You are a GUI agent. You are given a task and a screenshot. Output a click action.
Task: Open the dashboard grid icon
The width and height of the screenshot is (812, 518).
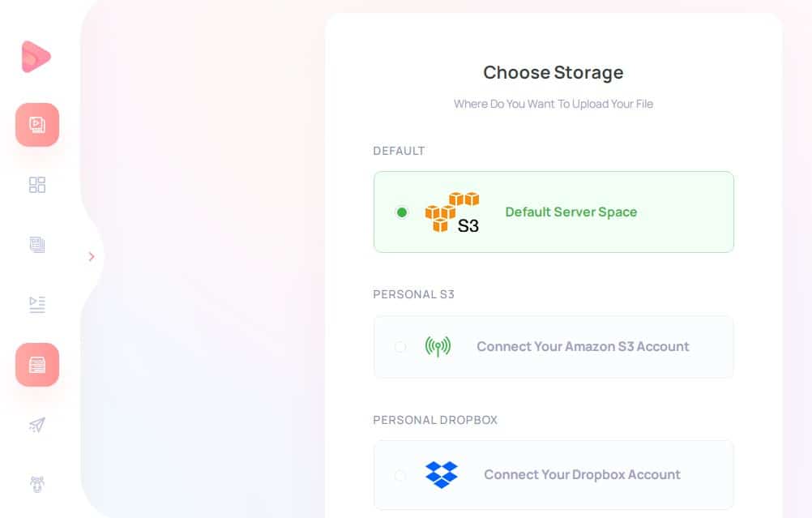(x=37, y=185)
